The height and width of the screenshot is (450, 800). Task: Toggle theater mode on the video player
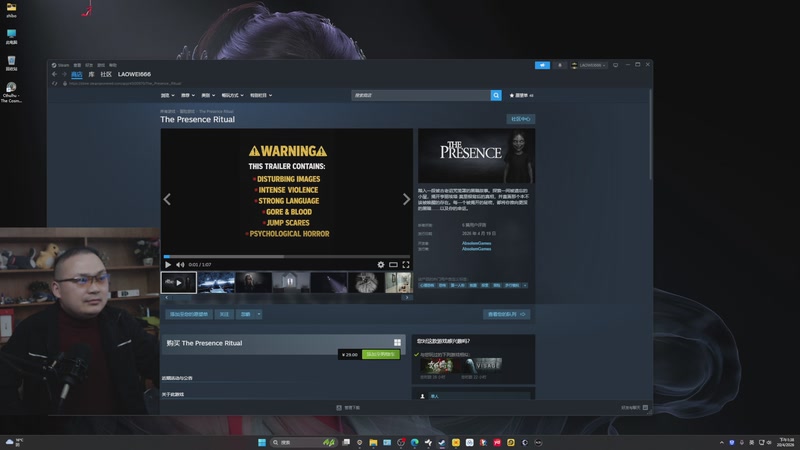pyautogui.click(x=393, y=265)
